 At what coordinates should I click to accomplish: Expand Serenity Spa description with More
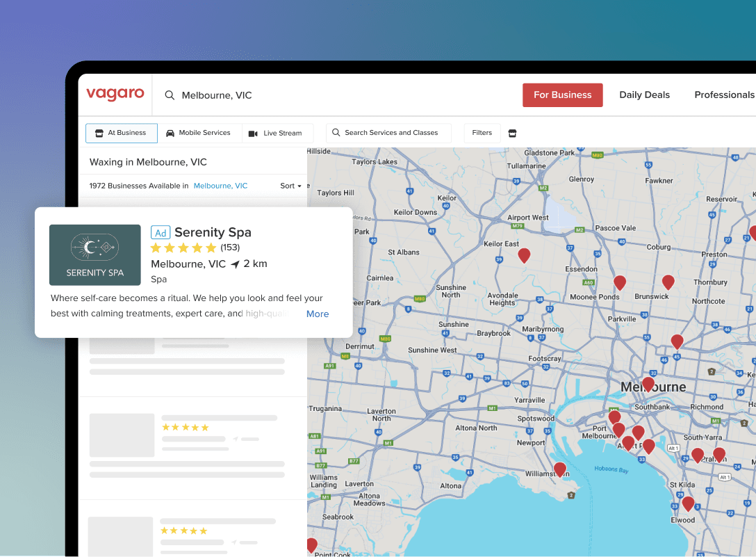(x=318, y=314)
